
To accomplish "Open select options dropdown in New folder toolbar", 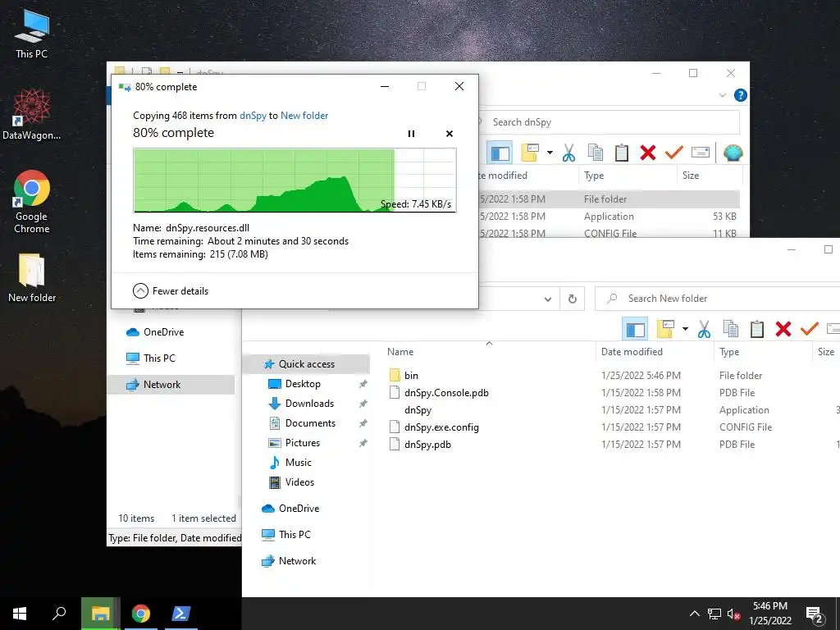I will (x=685, y=330).
